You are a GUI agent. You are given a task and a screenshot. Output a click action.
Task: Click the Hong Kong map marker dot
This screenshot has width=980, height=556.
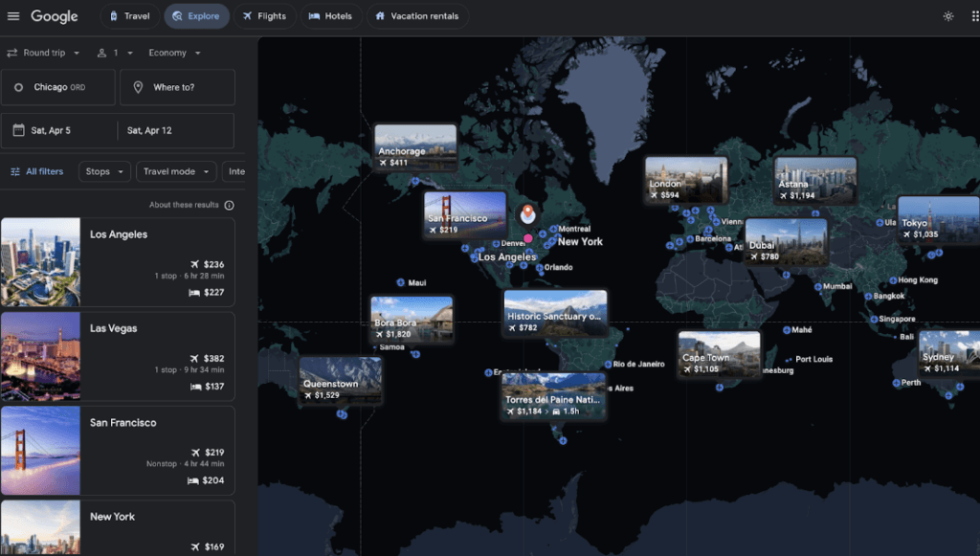click(893, 280)
